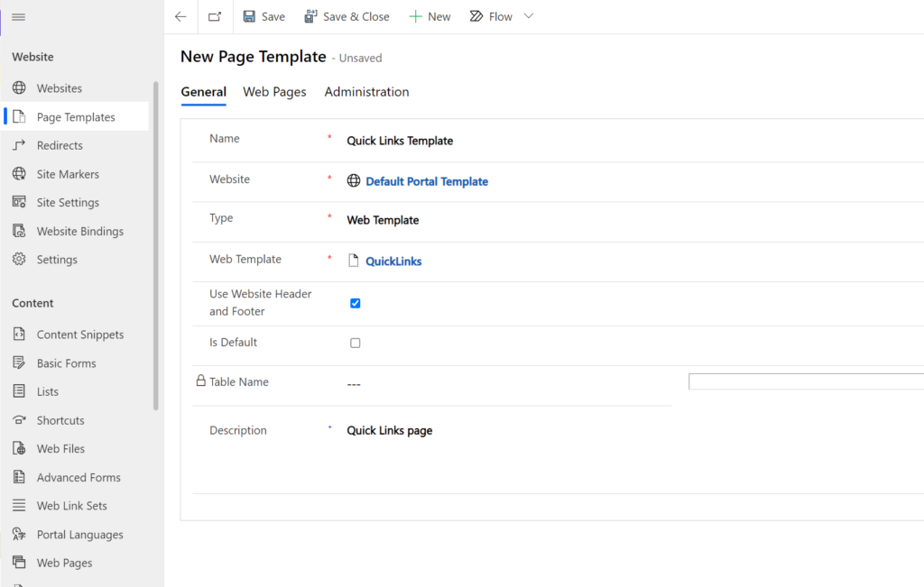Viewport: 924px width, 587px height.
Task: Click Save & Close button
Action: tap(346, 16)
